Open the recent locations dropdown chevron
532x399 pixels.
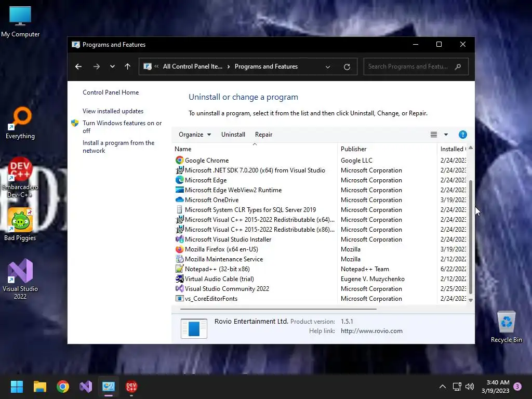[112, 66]
